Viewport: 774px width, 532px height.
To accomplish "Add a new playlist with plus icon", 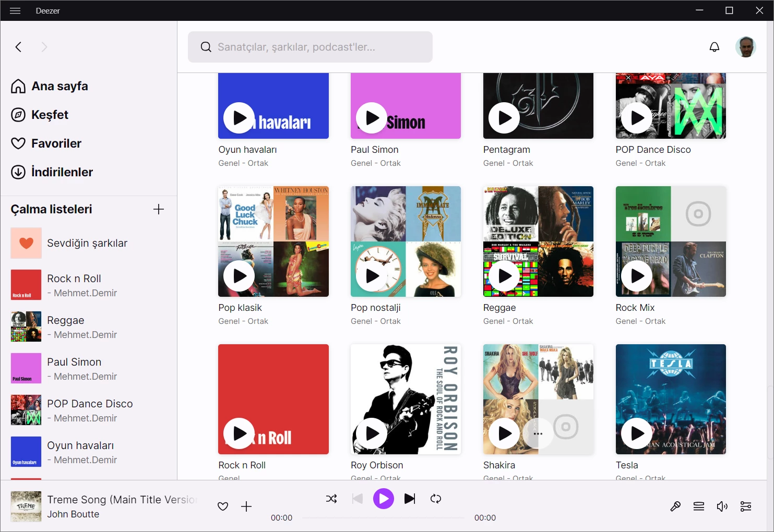I will (x=159, y=209).
